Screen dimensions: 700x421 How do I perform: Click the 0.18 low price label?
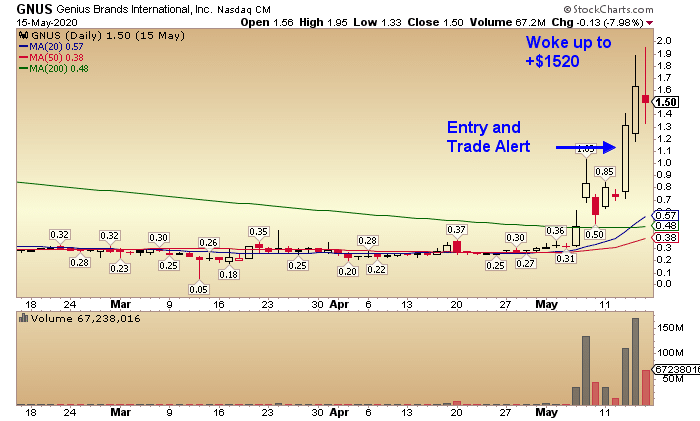229,274
